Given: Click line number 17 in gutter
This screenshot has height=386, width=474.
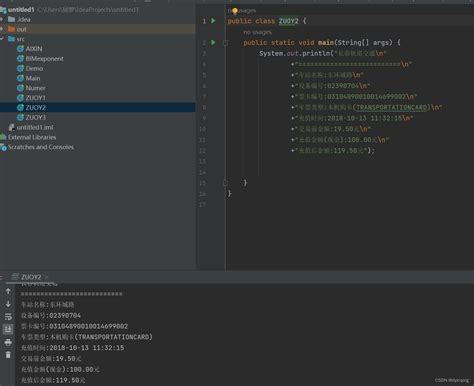Looking at the screenshot, I should [x=202, y=205].
